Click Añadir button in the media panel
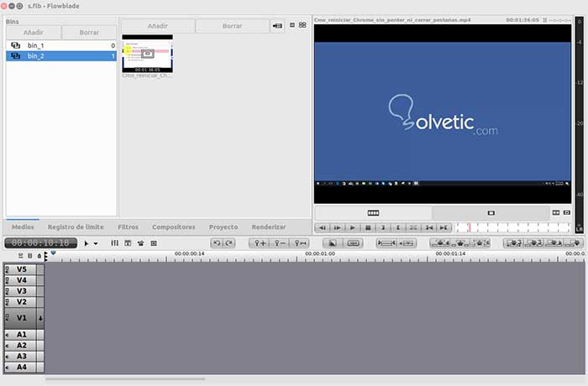The image size is (588, 386). [x=158, y=26]
